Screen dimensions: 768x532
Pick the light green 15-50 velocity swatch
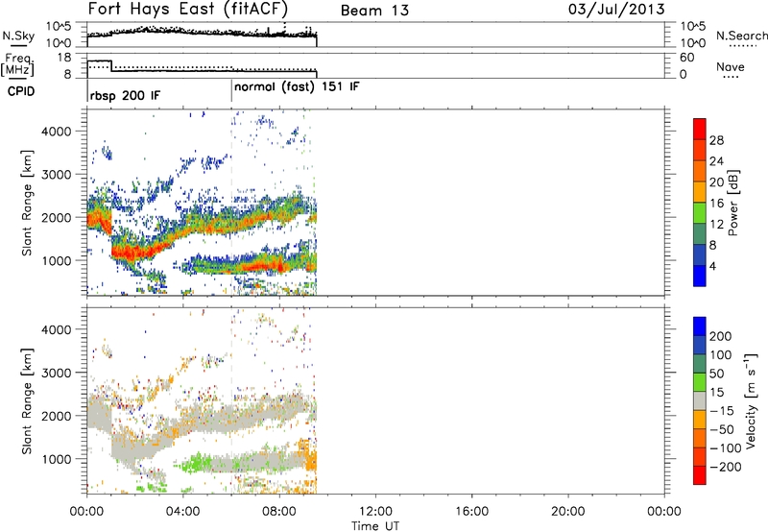click(x=700, y=382)
